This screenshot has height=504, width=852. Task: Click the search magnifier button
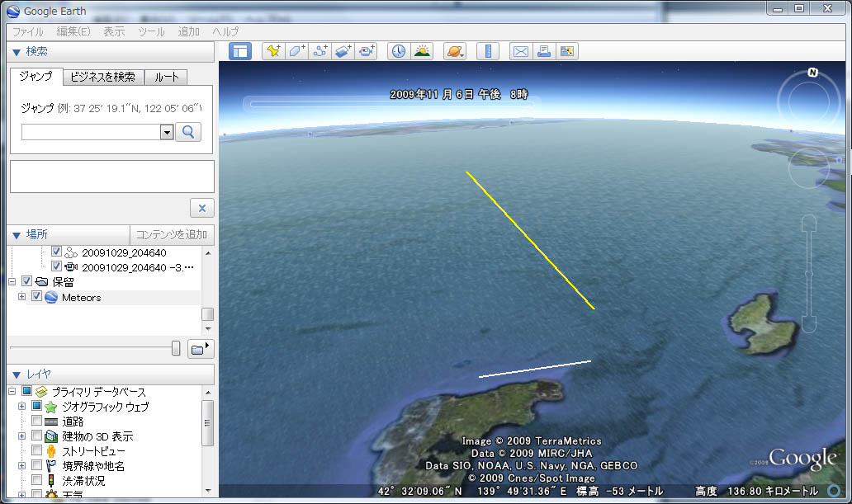pos(188,132)
